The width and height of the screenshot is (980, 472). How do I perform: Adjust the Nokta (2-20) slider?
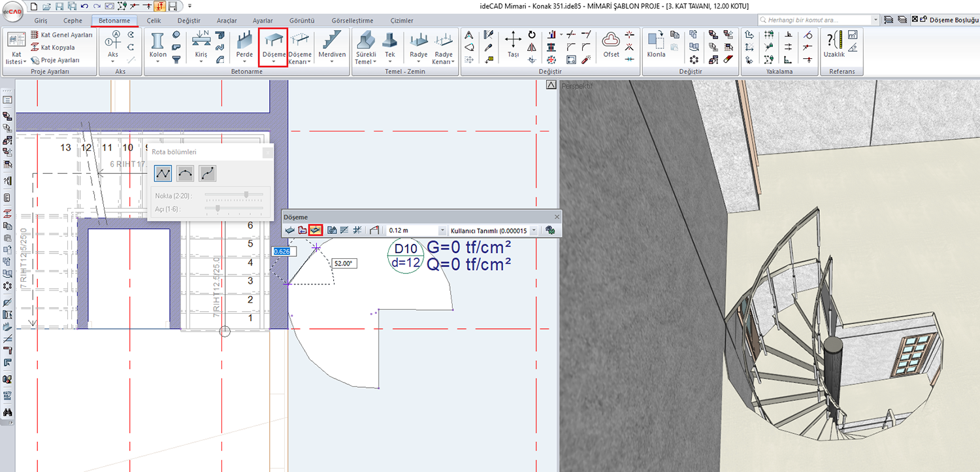(x=246, y=195)
